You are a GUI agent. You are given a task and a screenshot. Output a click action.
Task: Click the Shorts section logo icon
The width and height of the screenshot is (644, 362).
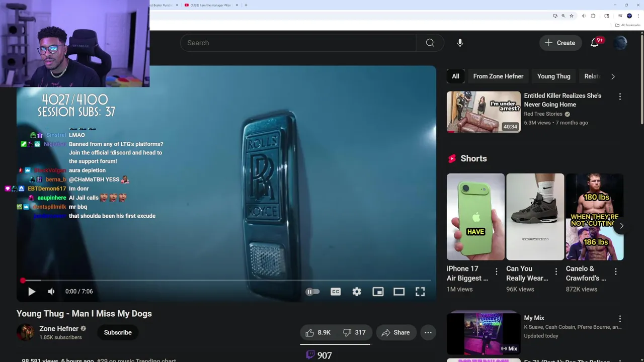point(452,158)
